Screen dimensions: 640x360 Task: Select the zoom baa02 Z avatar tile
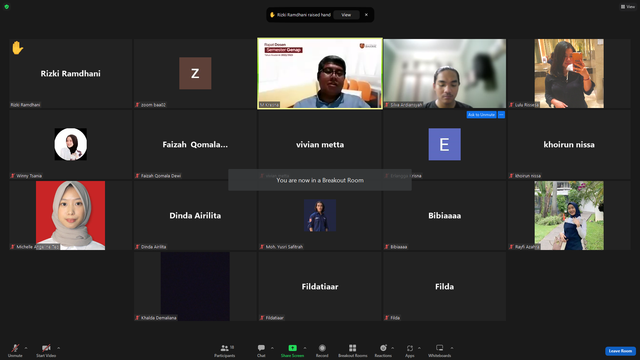(195, 73)
